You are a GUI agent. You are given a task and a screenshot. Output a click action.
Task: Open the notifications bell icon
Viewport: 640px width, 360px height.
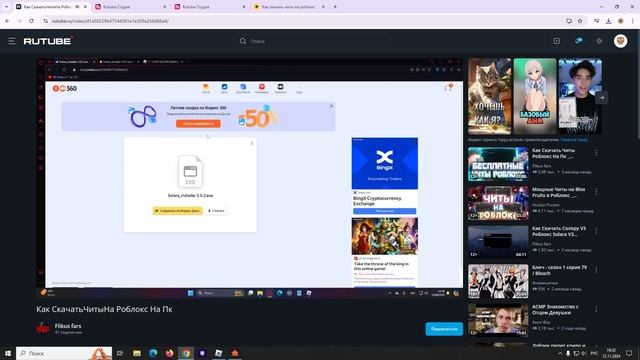[578, 41]
